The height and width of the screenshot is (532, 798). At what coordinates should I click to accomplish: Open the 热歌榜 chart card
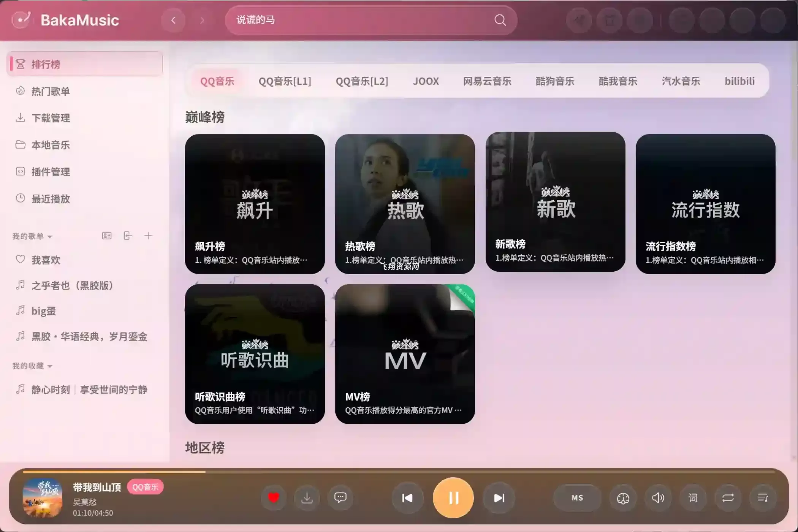coord(405,204)
